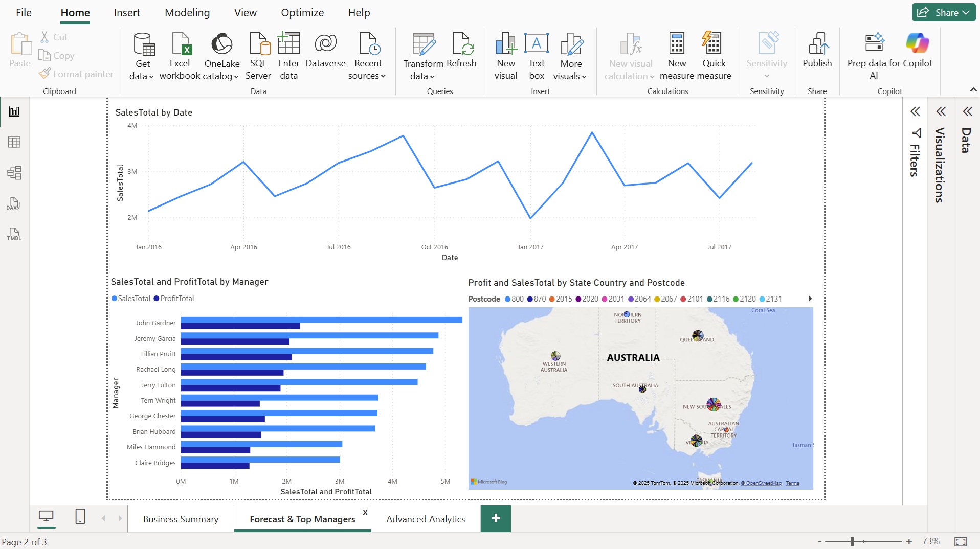Open the DAX query view
Viewport: 980px width, 549px height.
coord(14,204)
